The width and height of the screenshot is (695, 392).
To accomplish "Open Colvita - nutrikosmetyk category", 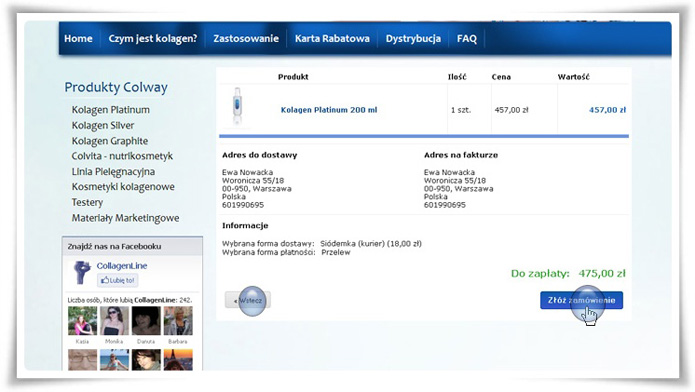I will [x=122, y=156].
